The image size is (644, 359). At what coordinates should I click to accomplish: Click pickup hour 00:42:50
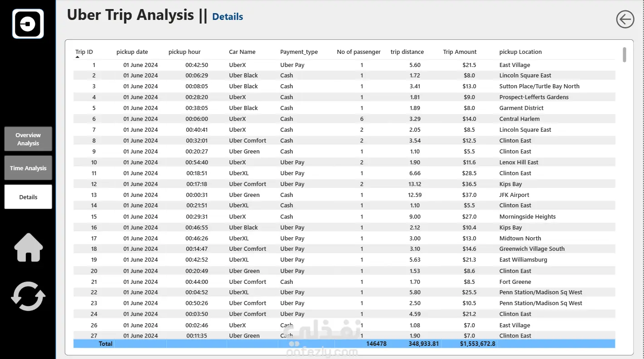click(x=197, y=65)
